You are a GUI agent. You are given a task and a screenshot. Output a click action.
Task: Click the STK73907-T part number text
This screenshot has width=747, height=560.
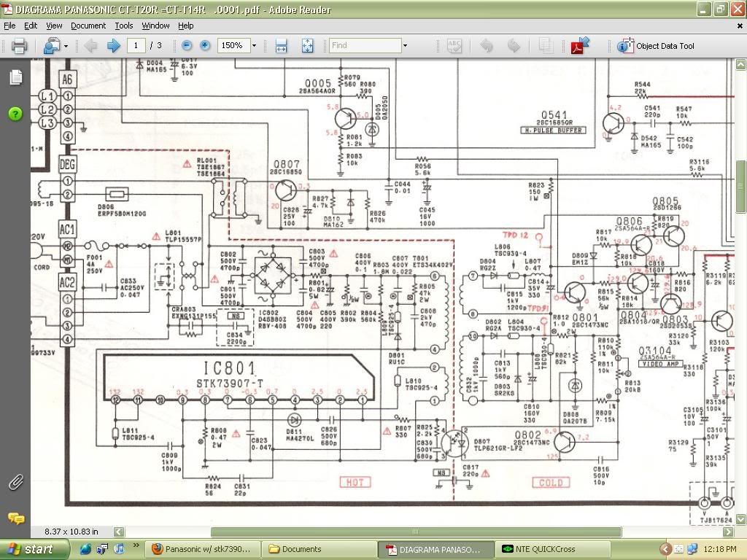point(230,384)
